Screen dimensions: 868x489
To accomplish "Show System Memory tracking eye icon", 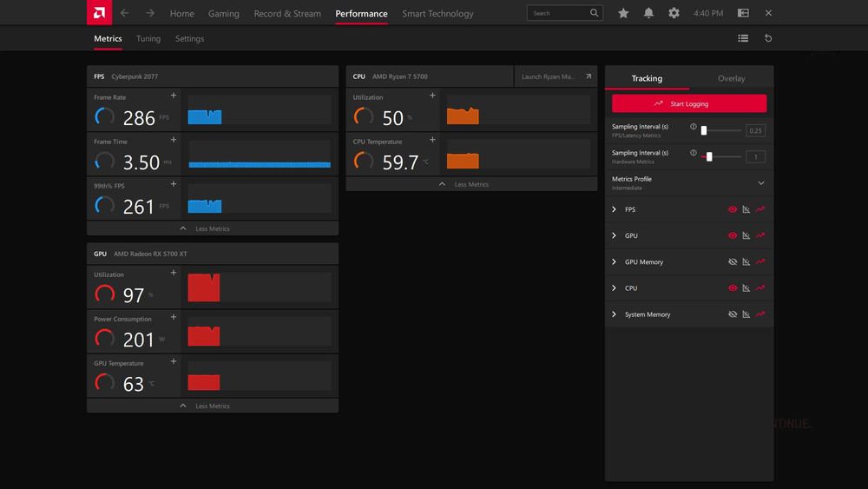I will pyautogui.click(x=733, y=314).
